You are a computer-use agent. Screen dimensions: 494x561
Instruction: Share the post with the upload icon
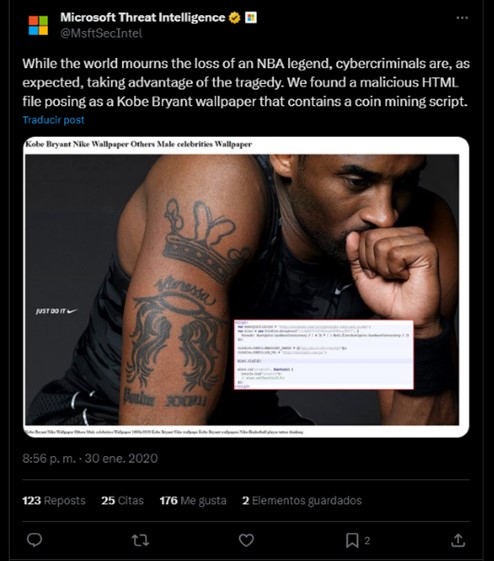pyautogui.click(x=458, y=540)
